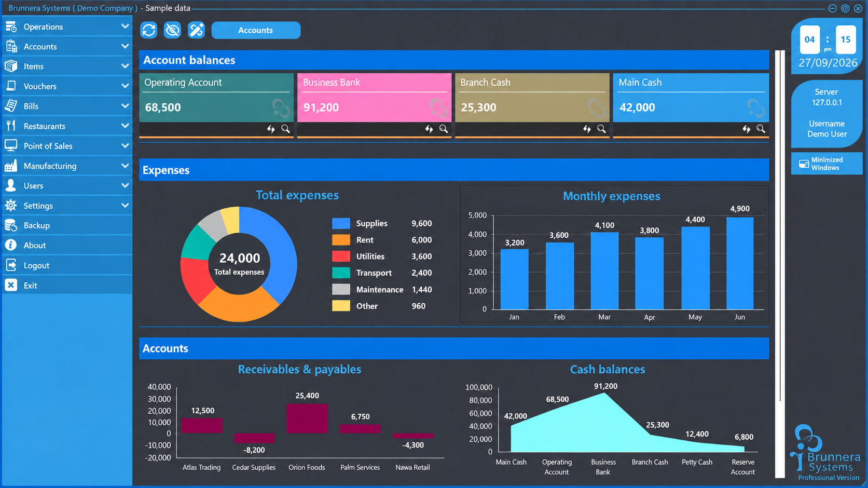Open the Manufacturing menu item
This screenshot has width=868, height=488.
67,166
